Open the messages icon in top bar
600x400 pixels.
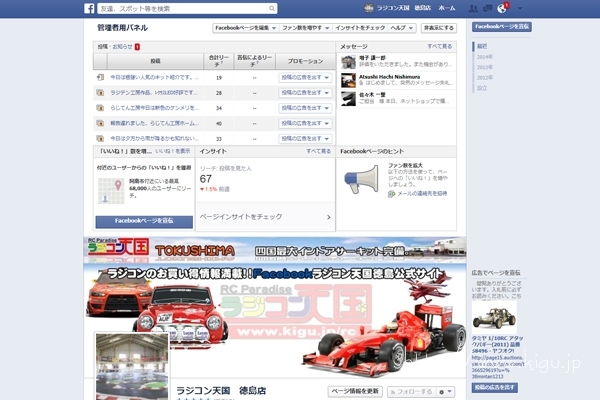(x=489, y=8)
